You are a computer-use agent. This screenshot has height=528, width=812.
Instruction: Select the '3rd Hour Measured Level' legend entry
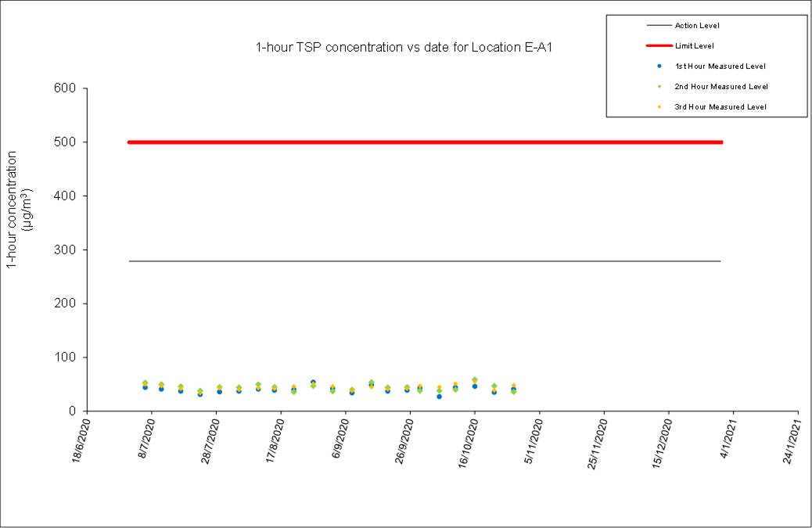coord(720,106)
